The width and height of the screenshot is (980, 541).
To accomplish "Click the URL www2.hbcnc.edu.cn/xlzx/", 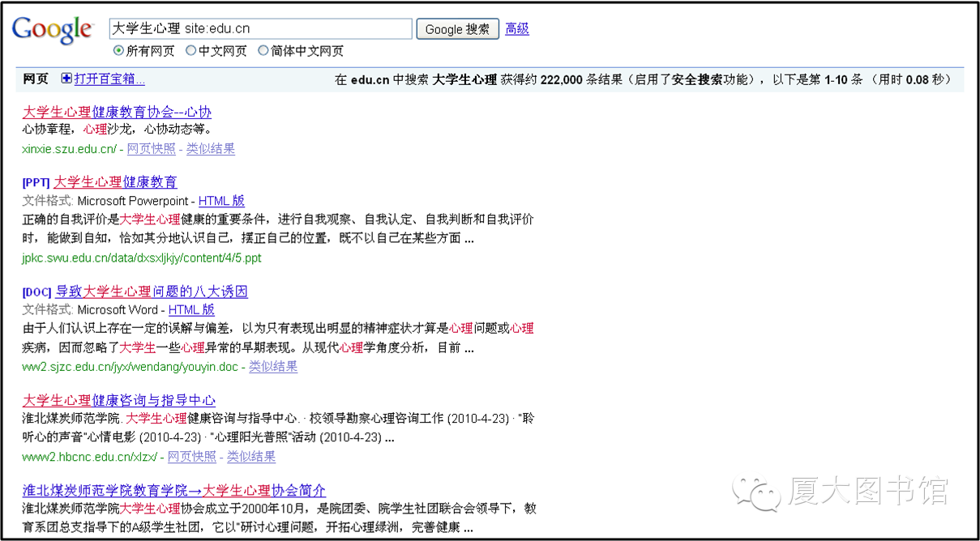I will tap(90, 456).
